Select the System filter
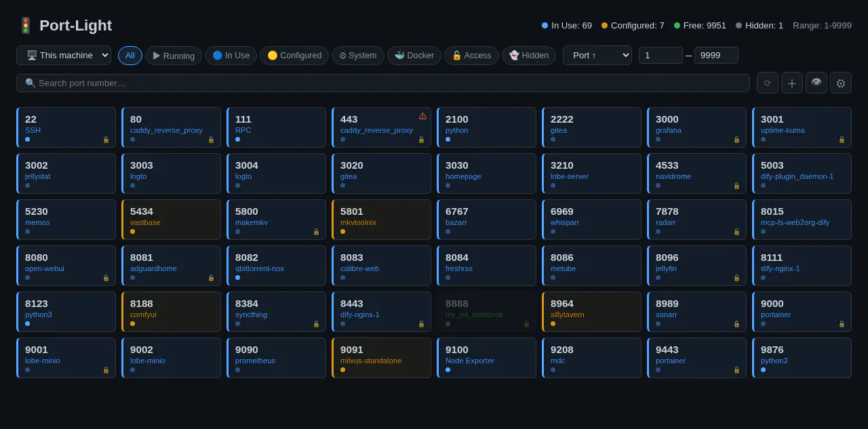The width and height of the screenshot is (868, 429). tap(358, 56)
